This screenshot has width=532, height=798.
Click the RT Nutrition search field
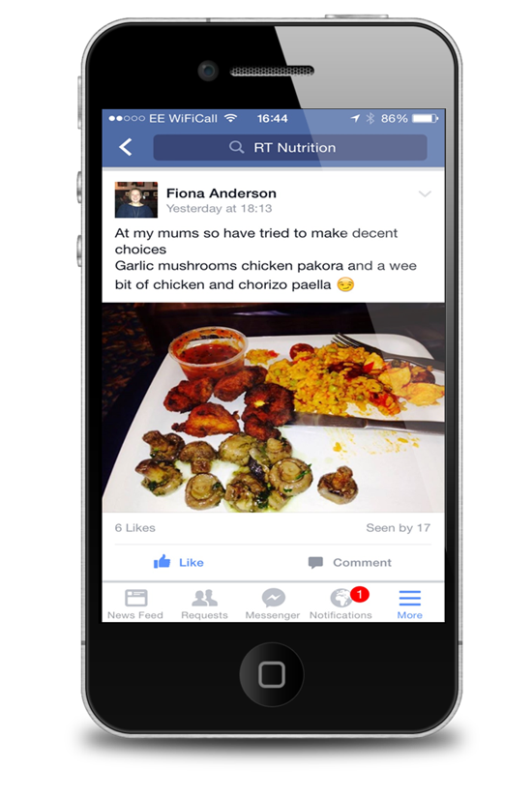290,148
